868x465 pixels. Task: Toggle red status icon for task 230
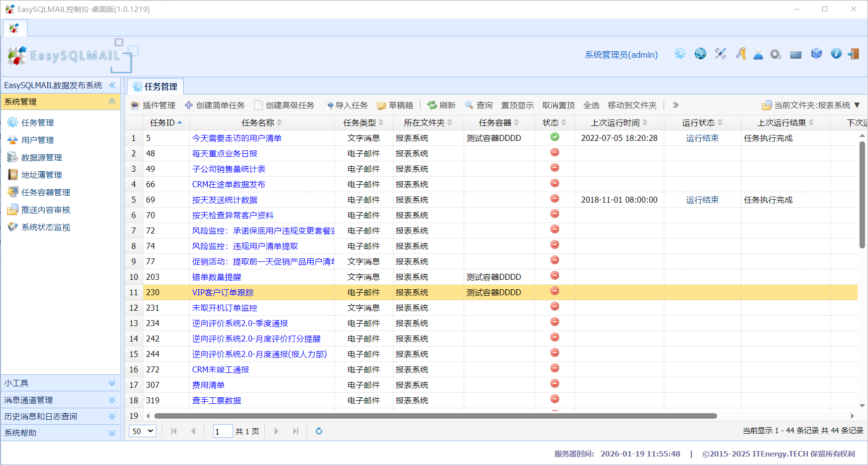[555, 291]
